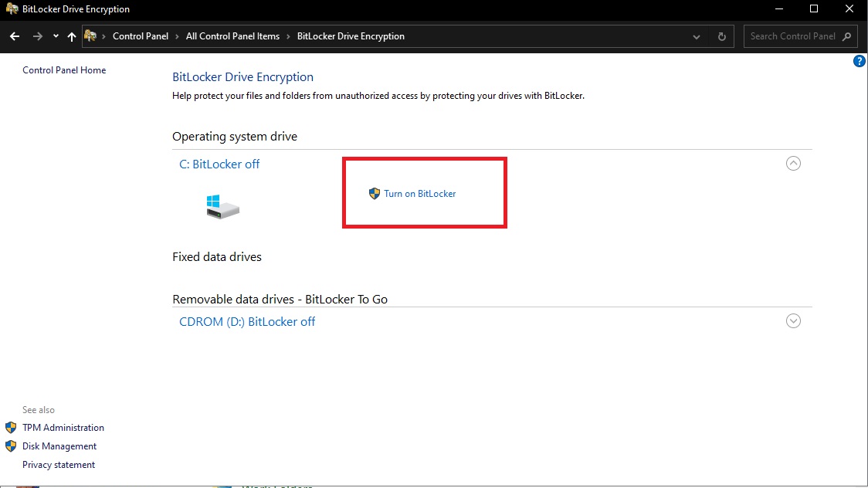Click the search magnifier icon
The width and height of the screenshot is (868, 488).
click(x=846, y=36)
